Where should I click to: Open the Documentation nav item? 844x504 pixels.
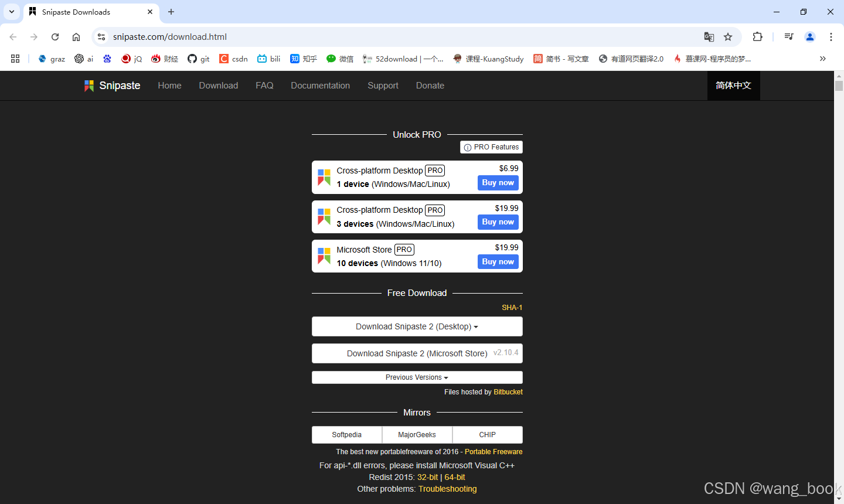pos(321,86)
